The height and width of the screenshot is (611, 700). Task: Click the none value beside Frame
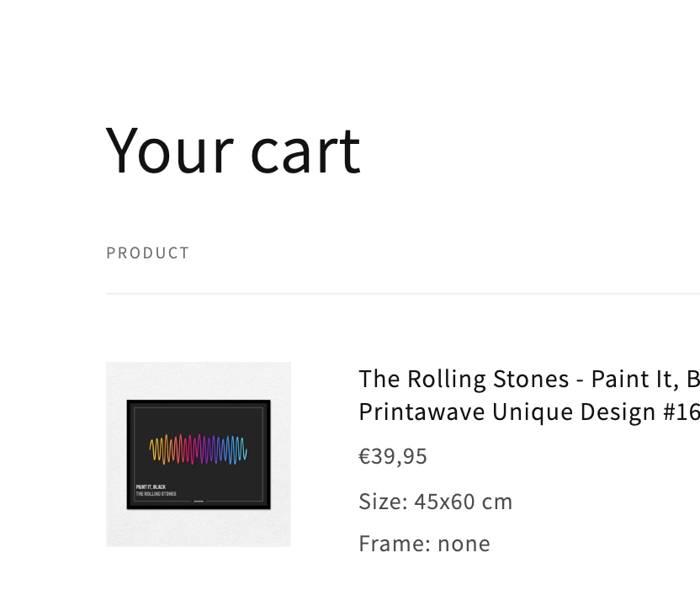464,544
